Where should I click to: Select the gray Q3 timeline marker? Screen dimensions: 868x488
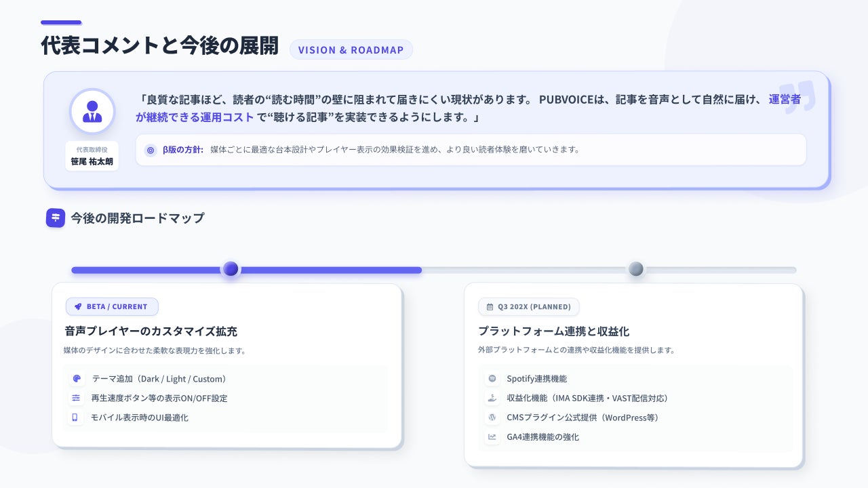[x=635, y=269]
